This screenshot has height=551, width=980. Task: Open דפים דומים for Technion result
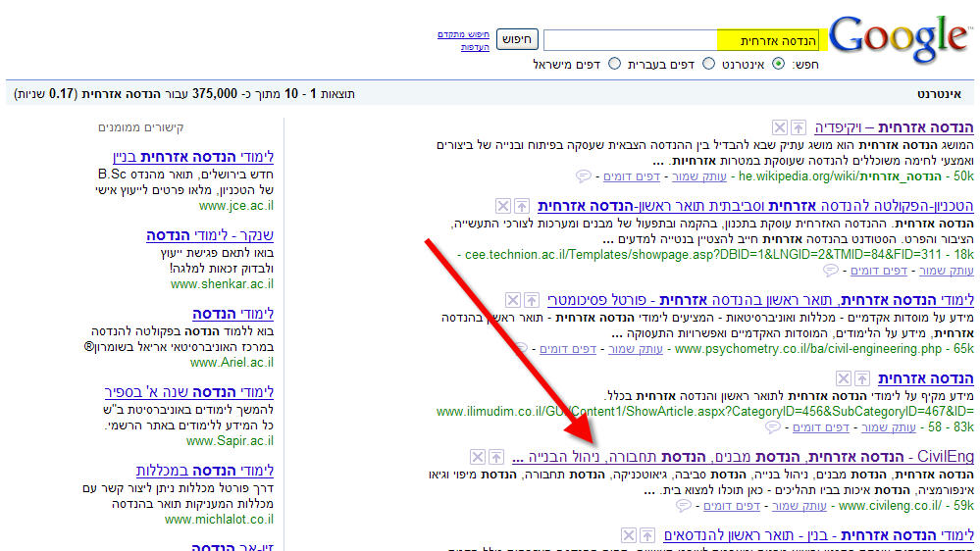878,271
